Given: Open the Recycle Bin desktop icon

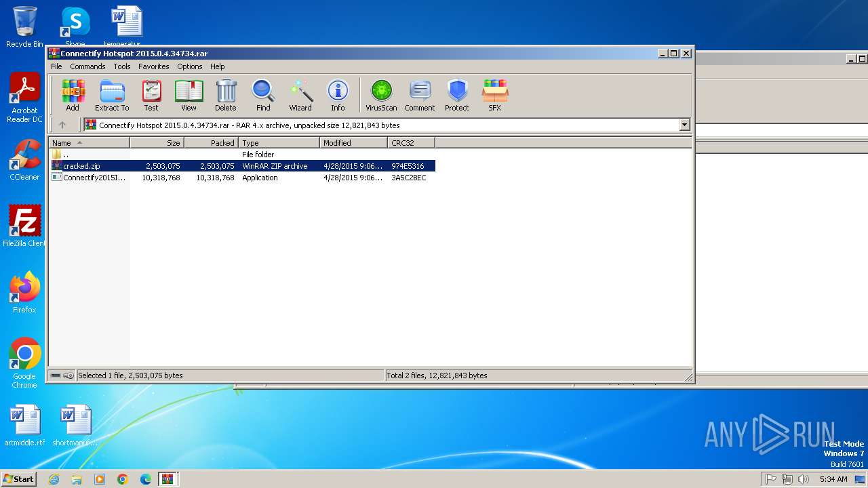Looking at the screenshot, I should tap(24, 27).
